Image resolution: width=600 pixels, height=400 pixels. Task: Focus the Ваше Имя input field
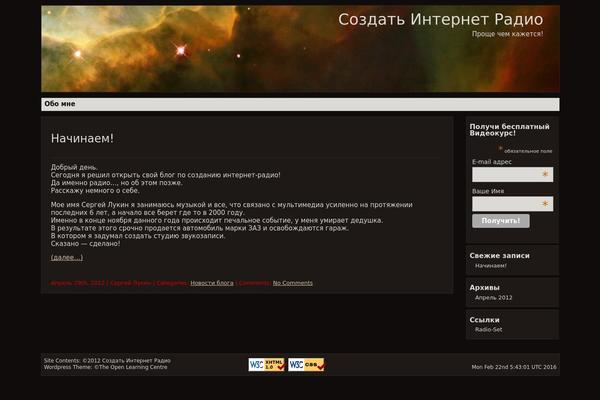pyautogui.click(x=512, y=204)
